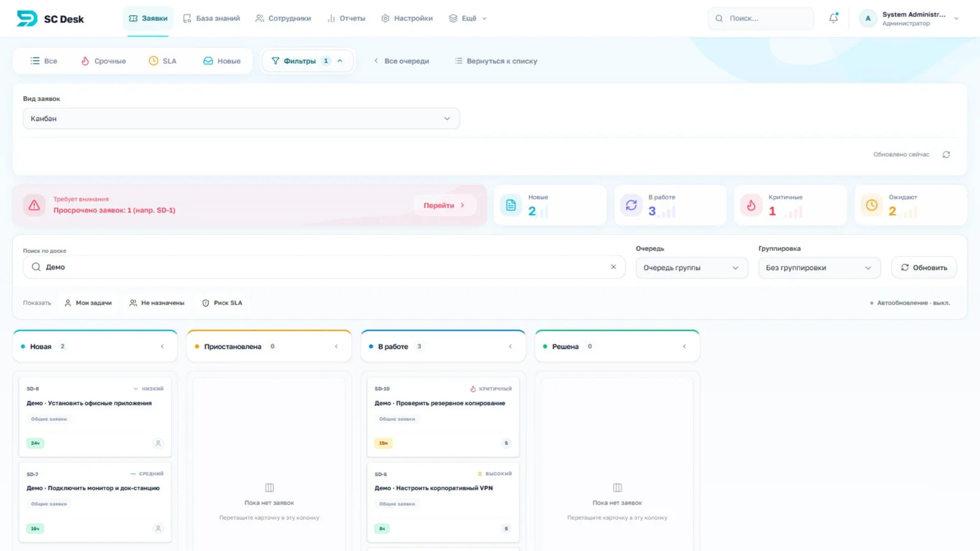This screenshot has height=551, width=980.
Task: Clear the board search with the X icon
Action: pyautogui.click(x=613, y=267)
